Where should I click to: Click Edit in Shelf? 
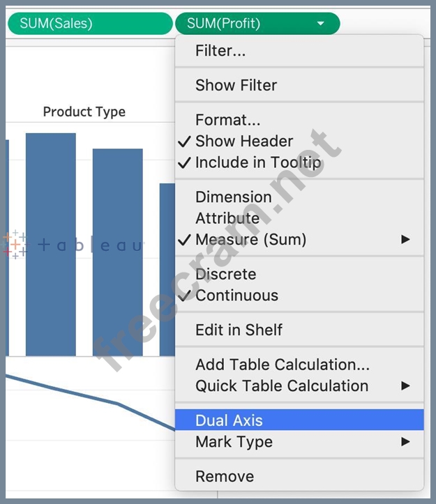pos(239,330)
